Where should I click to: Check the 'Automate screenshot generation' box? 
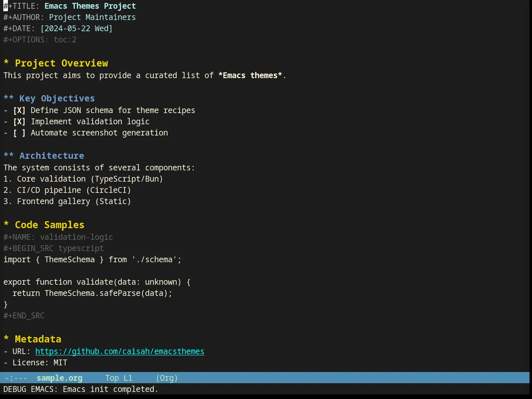tap(19, 133)
